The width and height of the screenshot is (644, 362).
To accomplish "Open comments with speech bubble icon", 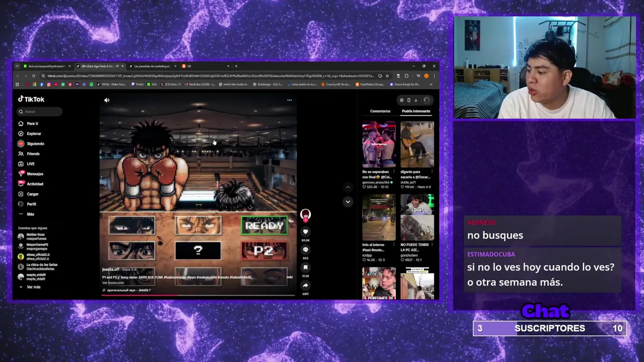I will [x=305, y=249].
